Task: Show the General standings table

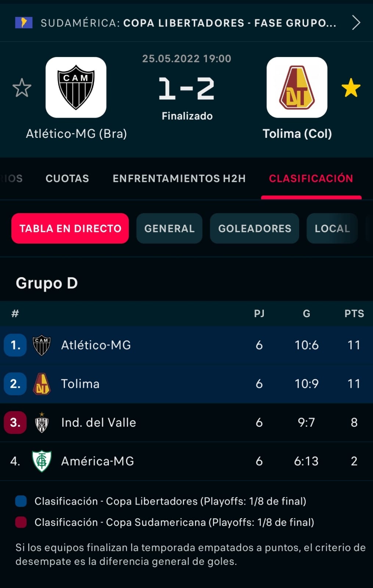Action: (x=169, y=229)
